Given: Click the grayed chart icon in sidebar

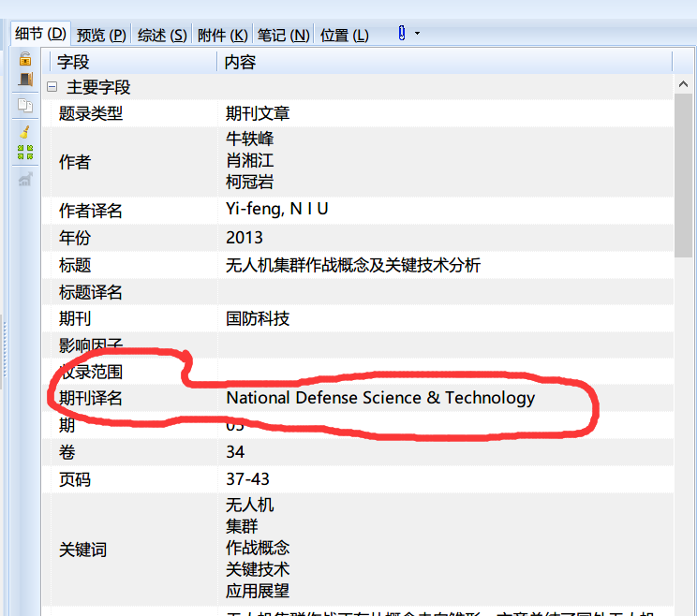Looking at the screenshot, I should [x=25, y=178].
